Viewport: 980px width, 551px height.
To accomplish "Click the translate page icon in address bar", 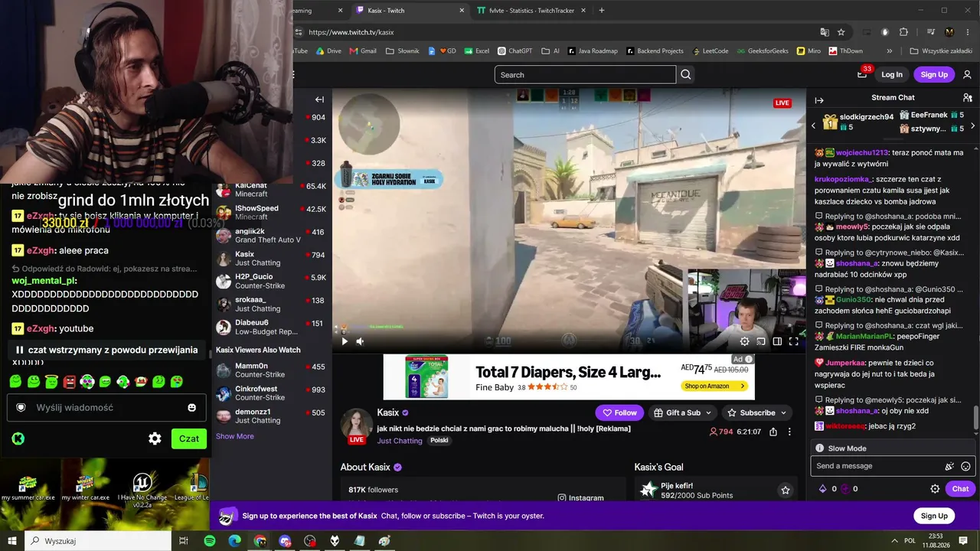I will 825,32.
